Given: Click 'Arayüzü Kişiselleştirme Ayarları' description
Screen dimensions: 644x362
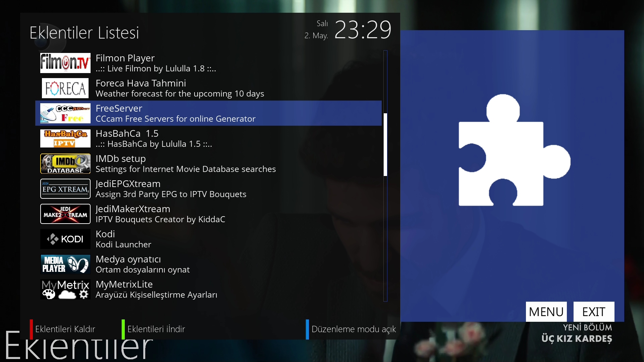Looking at the screenshot, I should point(156,295).
